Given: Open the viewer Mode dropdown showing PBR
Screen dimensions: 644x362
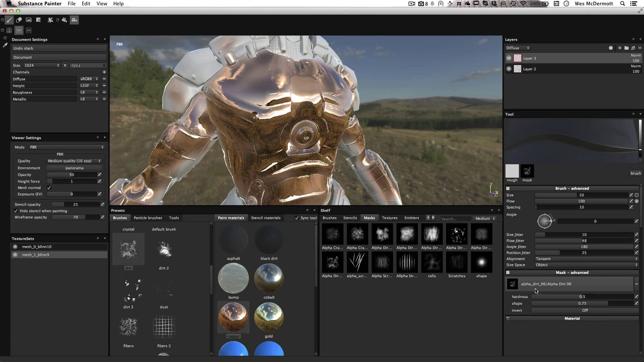Looking at the screenshot, I should 66,147.
